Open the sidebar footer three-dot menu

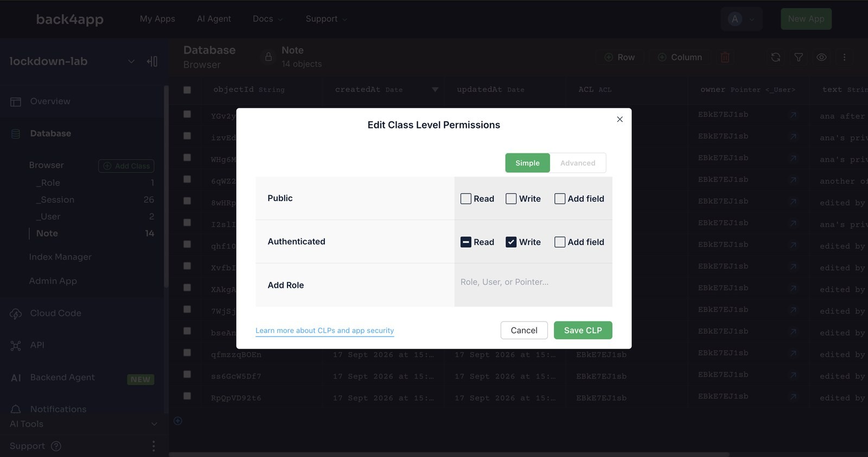click(154, 446)
